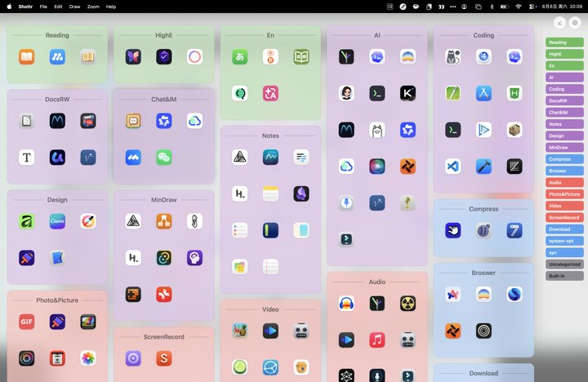Open the gold microphone app in AI
The image size is (588, 382).
click(408, 202)
